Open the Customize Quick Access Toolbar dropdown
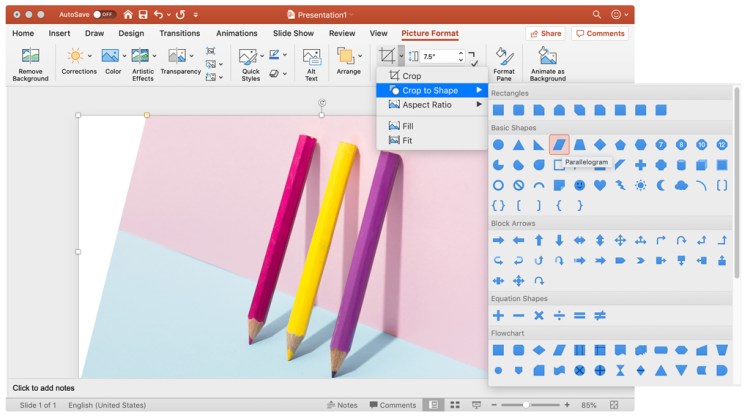 [196, 15]
